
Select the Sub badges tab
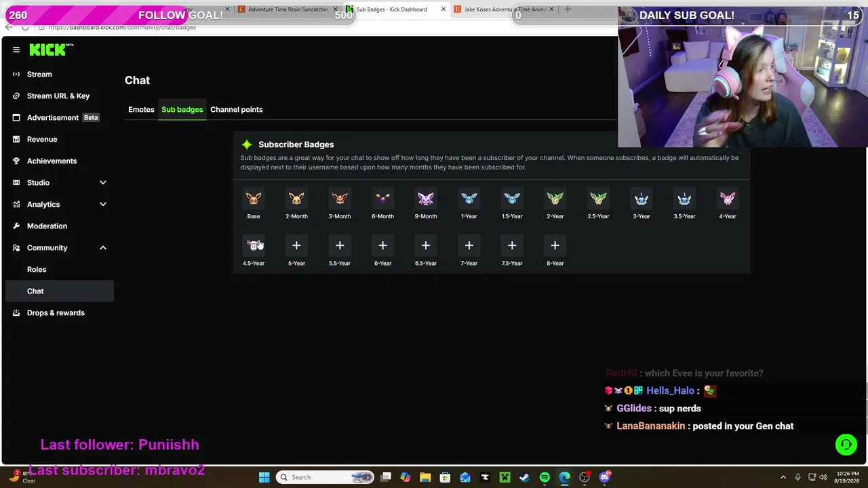(182, 109)
